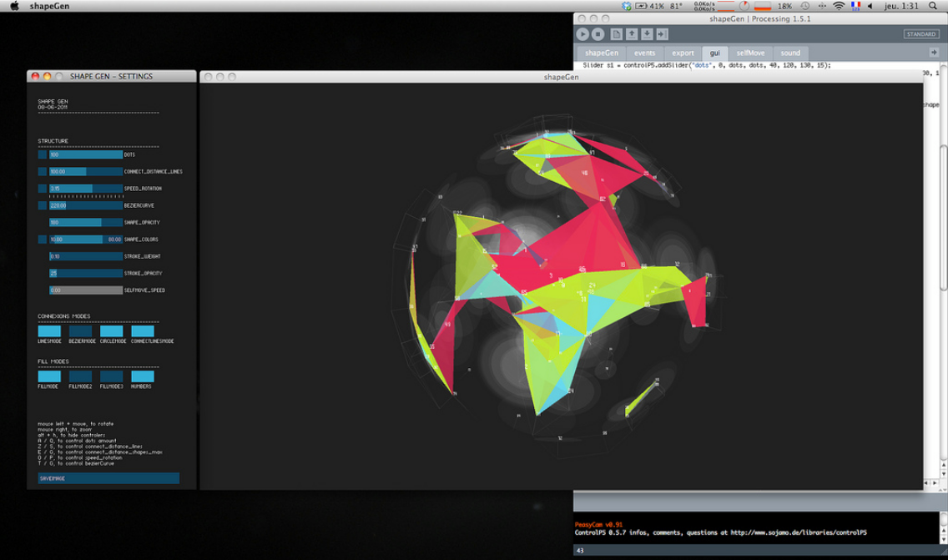The image size is (948, 560).
Task: Toggle the box beside BEZIERCURVE slider
Action: [x=43, y=205]
